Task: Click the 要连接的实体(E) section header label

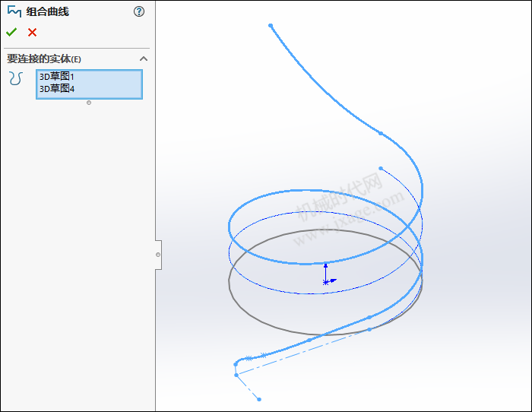Action: point(44,59)
